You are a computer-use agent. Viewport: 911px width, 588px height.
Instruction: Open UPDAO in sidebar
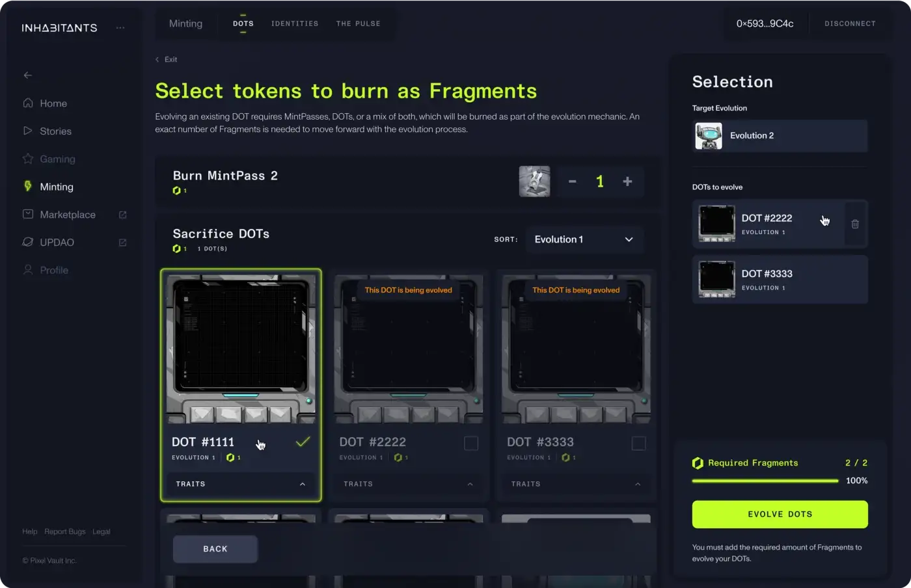[57, 243]
